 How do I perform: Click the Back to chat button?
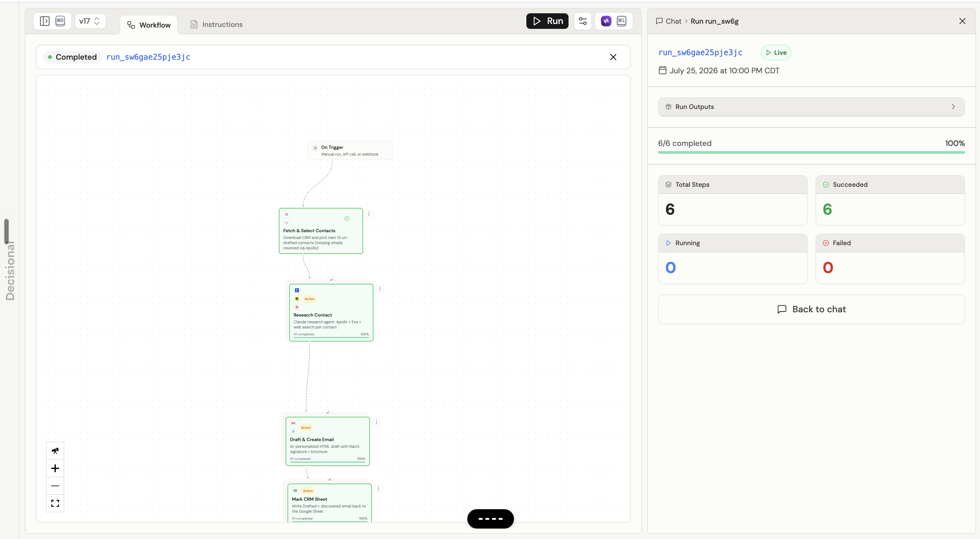pos(811,309)
